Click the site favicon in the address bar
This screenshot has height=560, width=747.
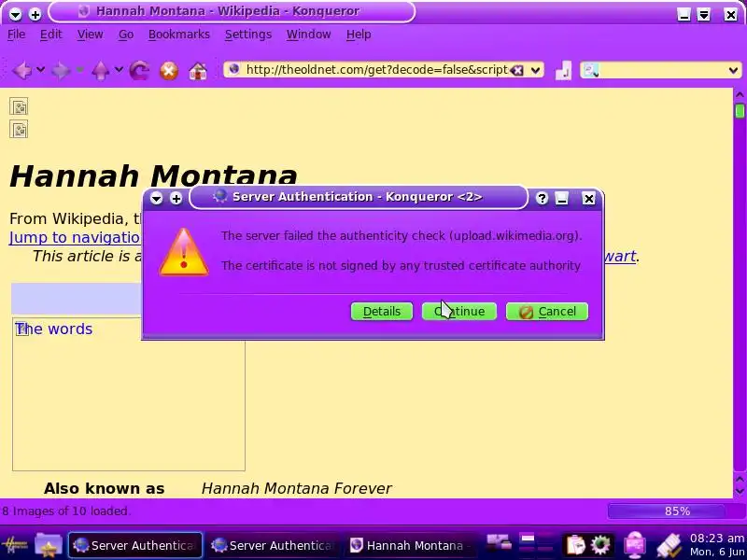coord(234,69)
